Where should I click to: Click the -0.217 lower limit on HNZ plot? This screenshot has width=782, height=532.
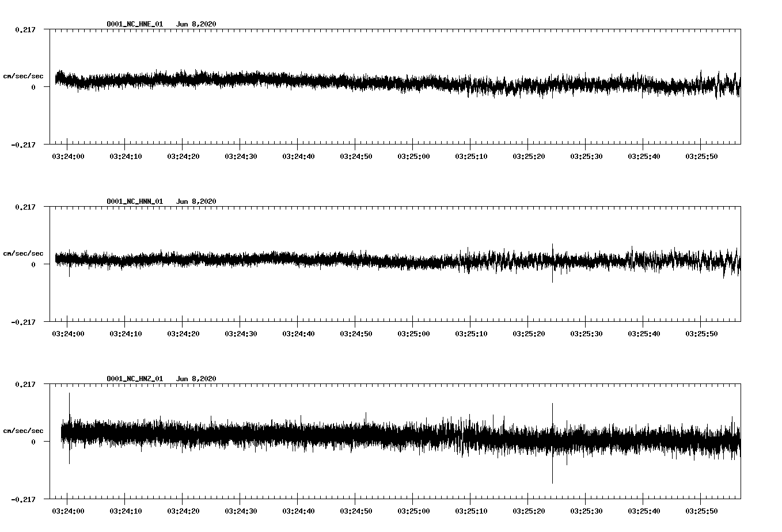coord(23,499)
